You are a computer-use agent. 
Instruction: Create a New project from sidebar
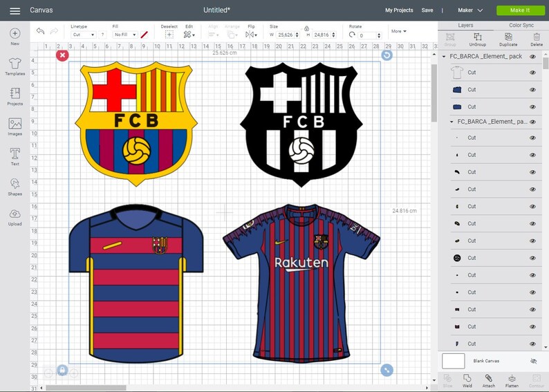[x=15, y=37]
